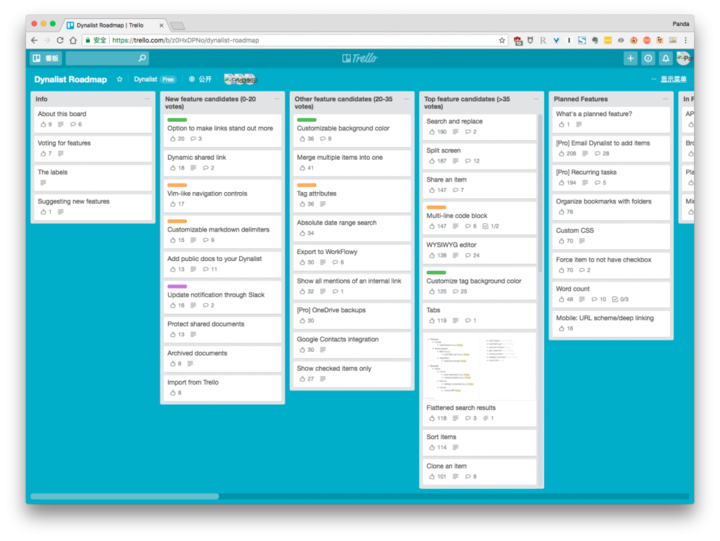This screenshot has height=541, width=720.
Task: Open Dynamic shared link card
Action: pyautogui.click(x=222, y=163)
